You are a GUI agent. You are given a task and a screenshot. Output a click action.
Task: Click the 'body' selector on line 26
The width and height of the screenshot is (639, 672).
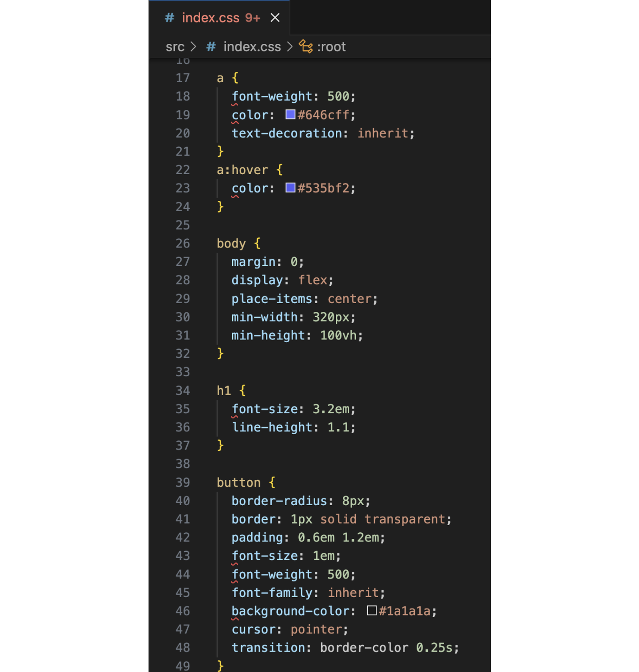(x=231, y=244)
